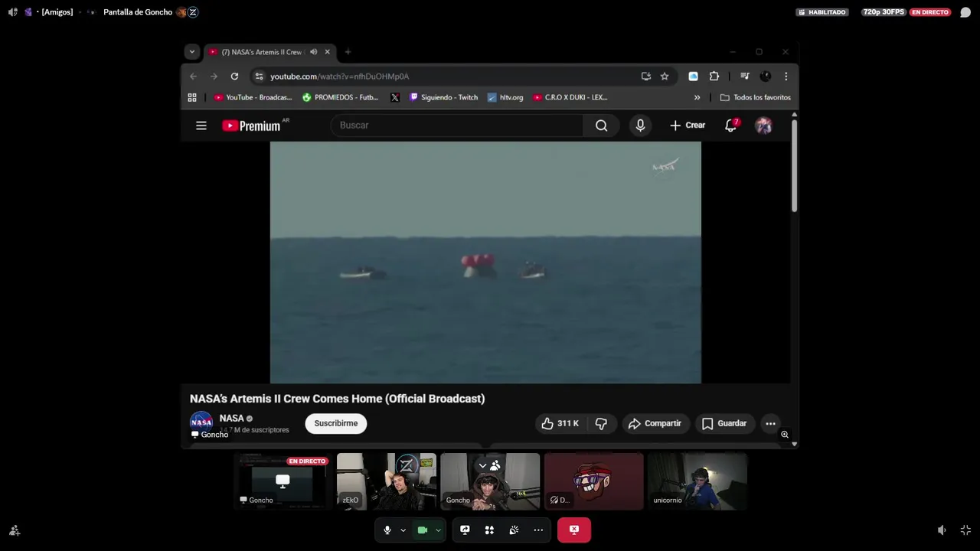Click the Compartir share button

click(655, 423)
